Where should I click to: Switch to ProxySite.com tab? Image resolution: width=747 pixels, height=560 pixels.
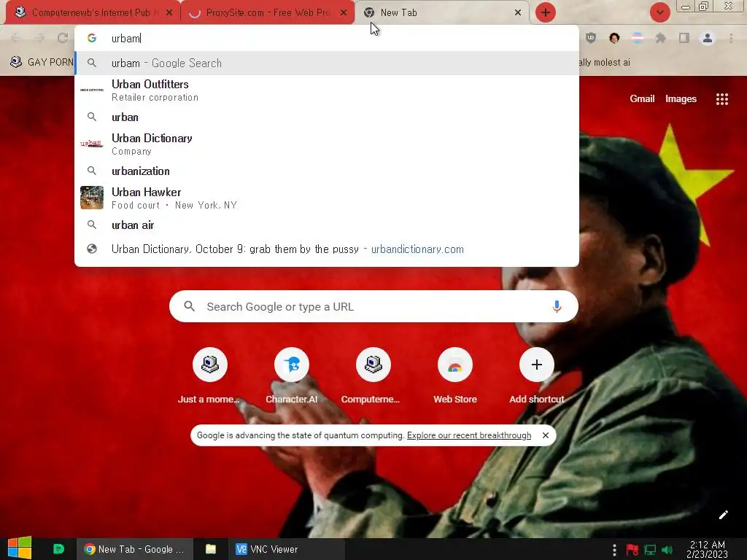point(267,13)
